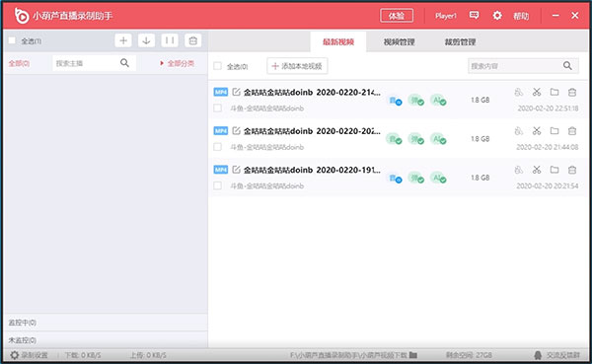Image resolution: width=592 pixels, height=364 pixels.
Task: Click the 剩余空间 27GB status text
Action: click(x=469, y=355)
